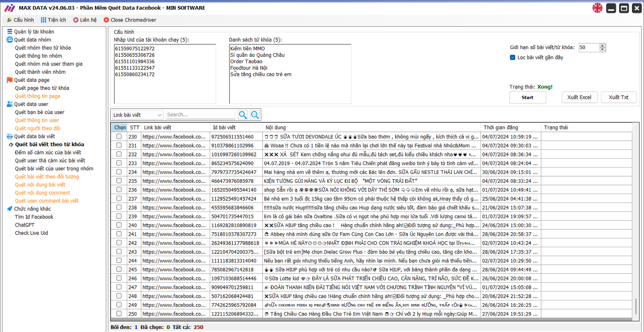Screen dimensions: 644x332
Task: Click the Xuất Excel button
Action: 579,97
